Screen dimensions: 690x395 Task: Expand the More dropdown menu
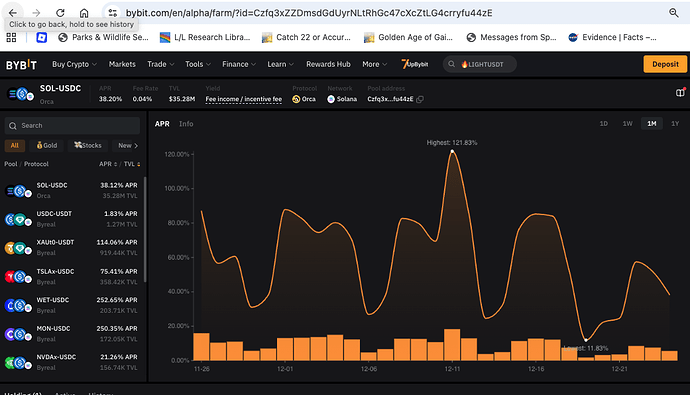click(374, 64)
